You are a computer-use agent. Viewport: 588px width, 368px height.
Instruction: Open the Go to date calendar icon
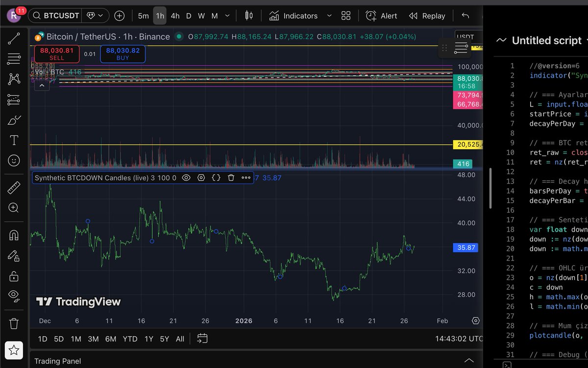coord(202,338)
